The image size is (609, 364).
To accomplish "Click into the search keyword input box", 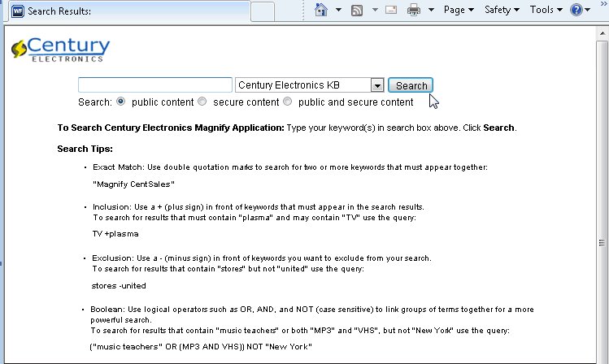I will coord(155,85).
